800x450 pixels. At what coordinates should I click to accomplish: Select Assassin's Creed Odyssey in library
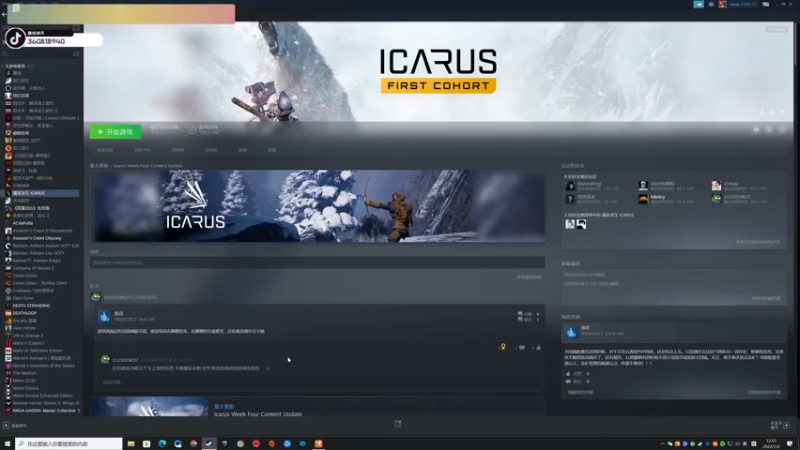tap(37, 238)
